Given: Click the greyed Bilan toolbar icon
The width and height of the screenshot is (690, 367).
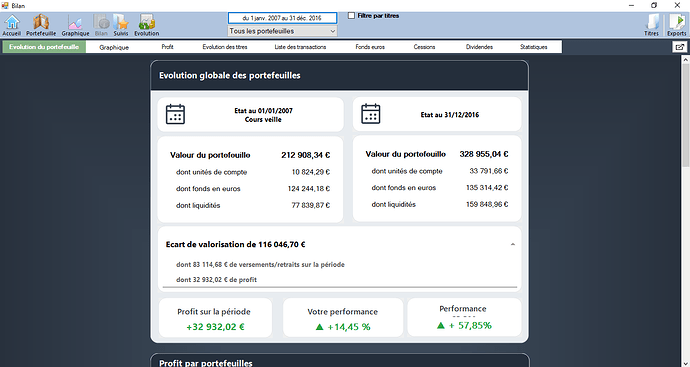Looking at the screenshot, I should click(101, 25).
